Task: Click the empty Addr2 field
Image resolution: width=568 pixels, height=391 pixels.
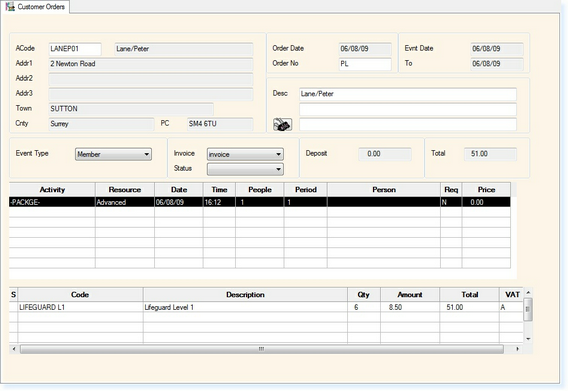Action: [x=151, y=79]
